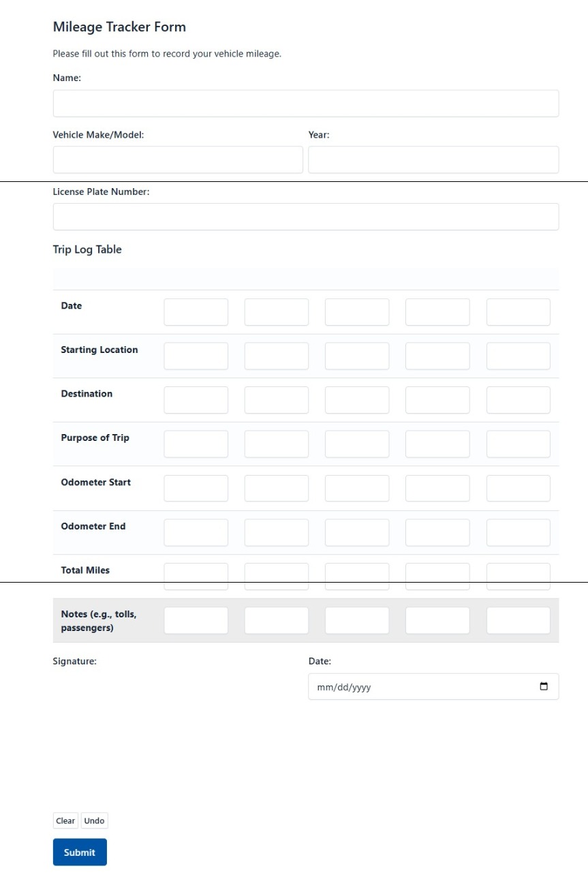Click third Odometer Start input
The height and width of the screenshot is (892, 588).
click(x=357, y=489)
